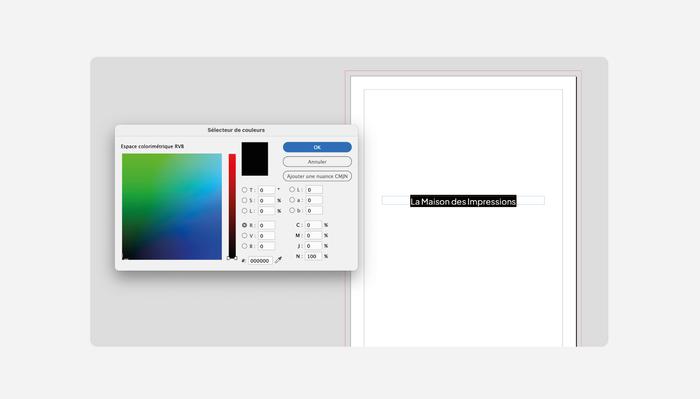Click the M (magenta) percentage field
This screenshot has height=399, width=700.
click(313, 235)
